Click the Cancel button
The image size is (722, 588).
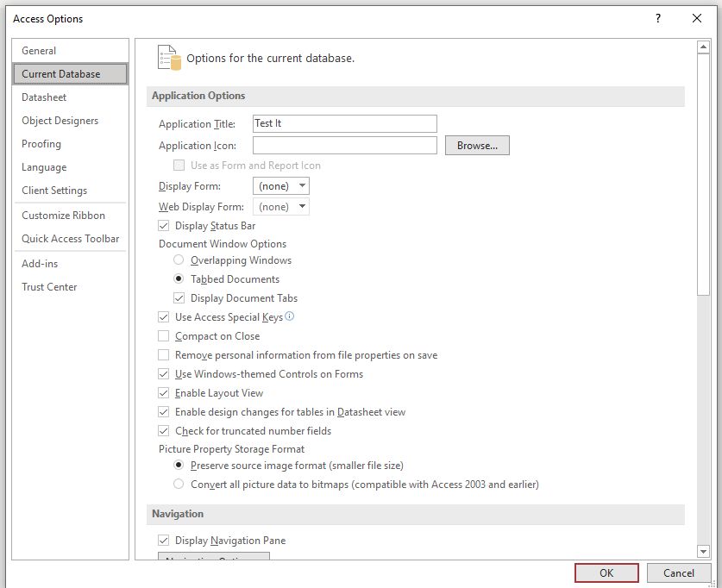[678, 572]
